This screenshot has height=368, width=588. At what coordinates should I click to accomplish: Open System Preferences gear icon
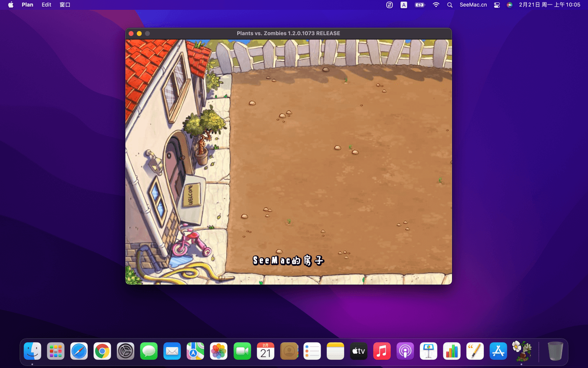[x=125, y=351]
